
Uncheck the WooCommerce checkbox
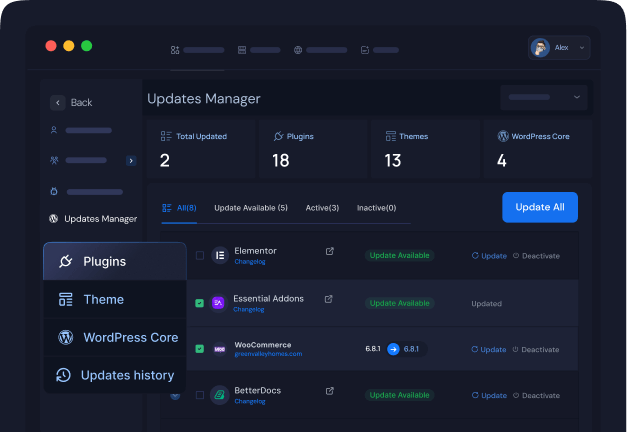(200, 349)
